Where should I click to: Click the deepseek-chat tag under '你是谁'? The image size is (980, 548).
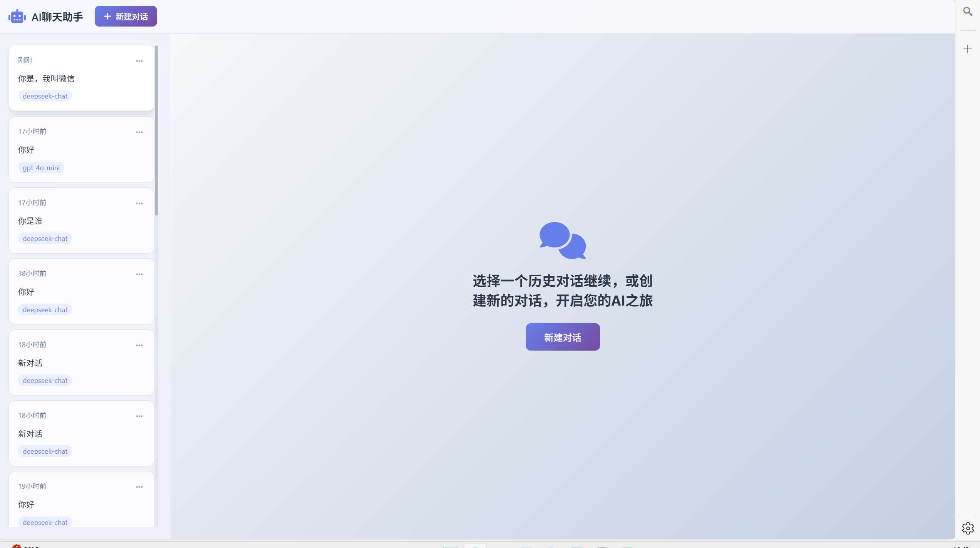(x=45, y=238)
